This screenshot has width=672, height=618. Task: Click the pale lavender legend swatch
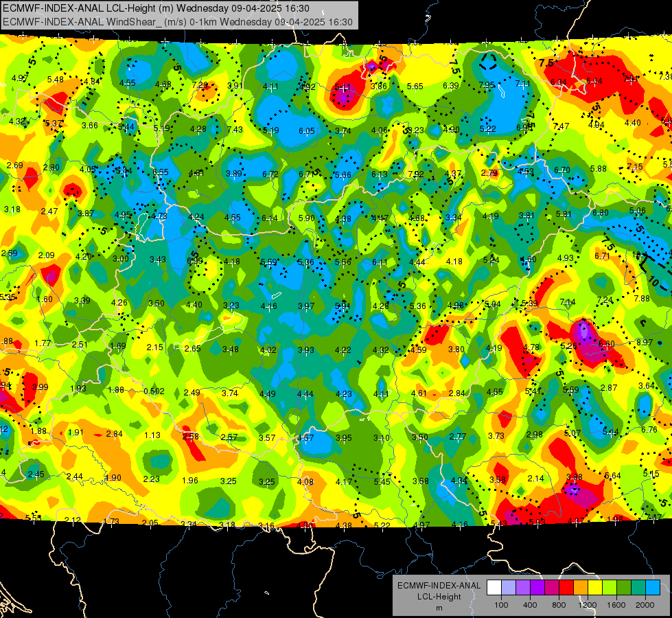509,588
